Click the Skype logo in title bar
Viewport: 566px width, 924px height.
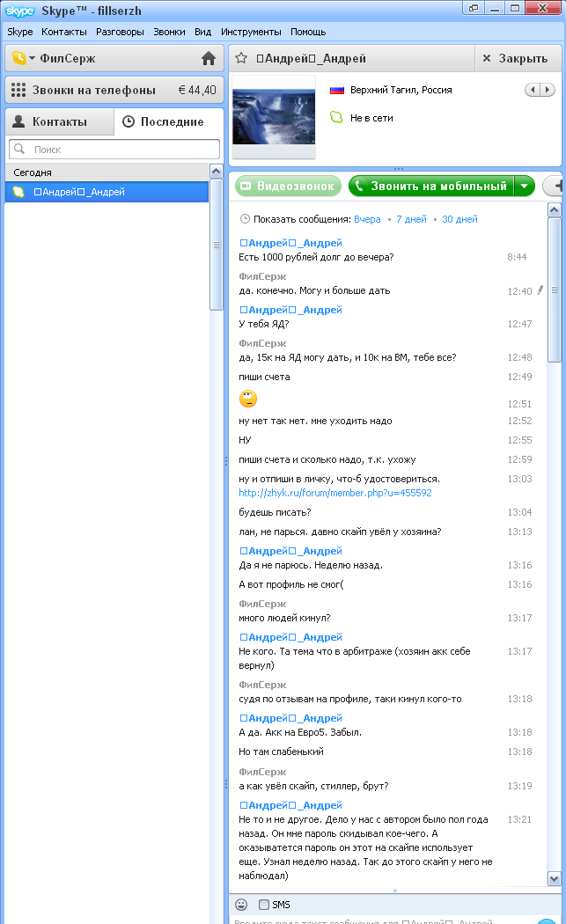(20, 11)
